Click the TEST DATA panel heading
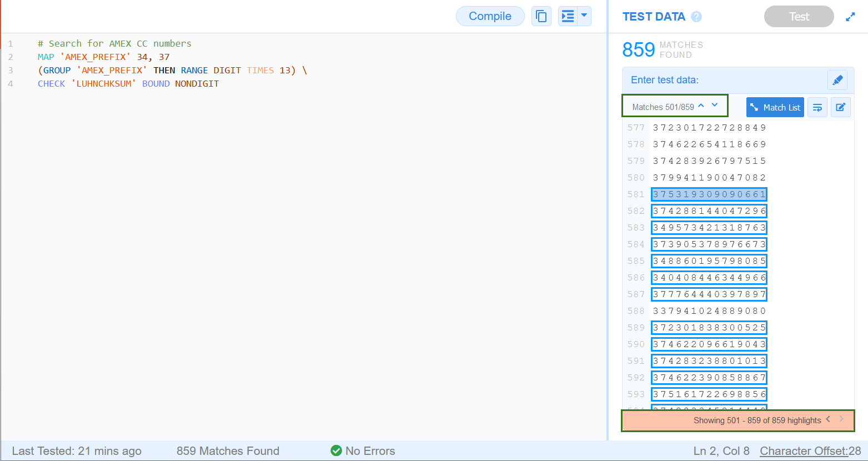The height and width of the screenshot is (461, 868). tap(654, 17)
